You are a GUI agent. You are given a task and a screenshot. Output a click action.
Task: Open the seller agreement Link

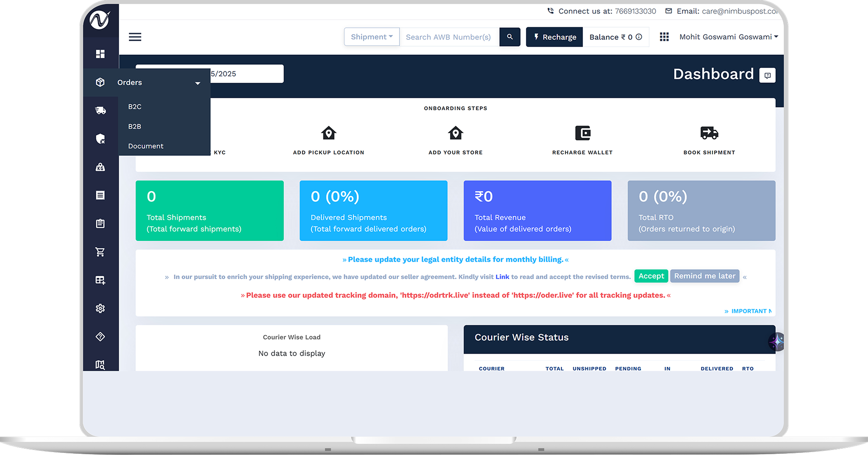coord(502,277)
